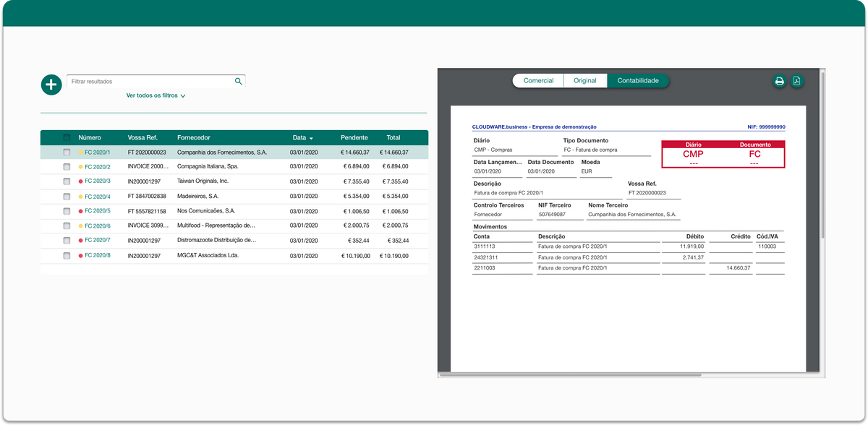This screenshot has height=425, width=868.
Task: Click the red status dot of FC 2020/3
Action: [x=81, y=181]
